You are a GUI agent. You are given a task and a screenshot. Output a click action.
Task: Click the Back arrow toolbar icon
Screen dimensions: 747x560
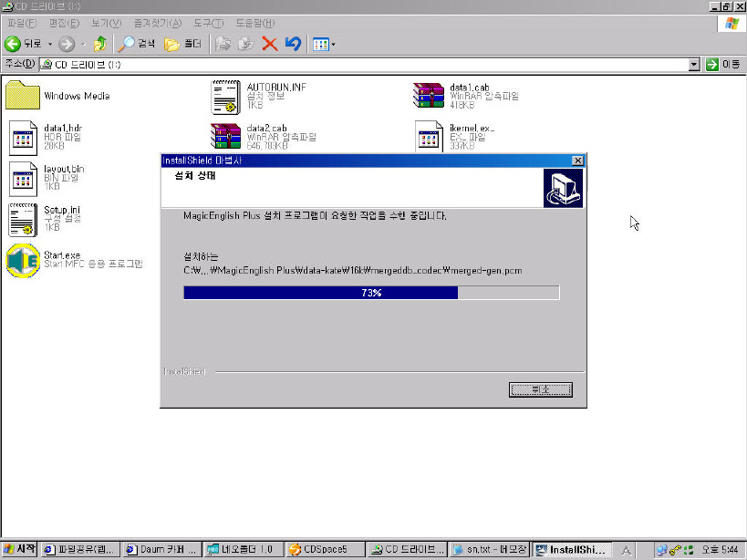pos(13,45)
